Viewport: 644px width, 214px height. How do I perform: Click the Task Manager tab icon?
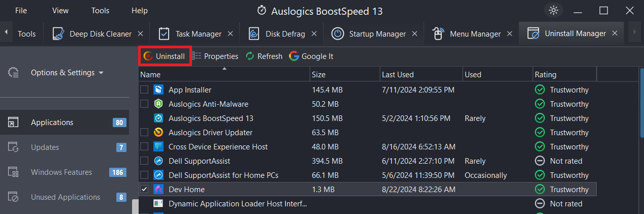tap(164, 34)
